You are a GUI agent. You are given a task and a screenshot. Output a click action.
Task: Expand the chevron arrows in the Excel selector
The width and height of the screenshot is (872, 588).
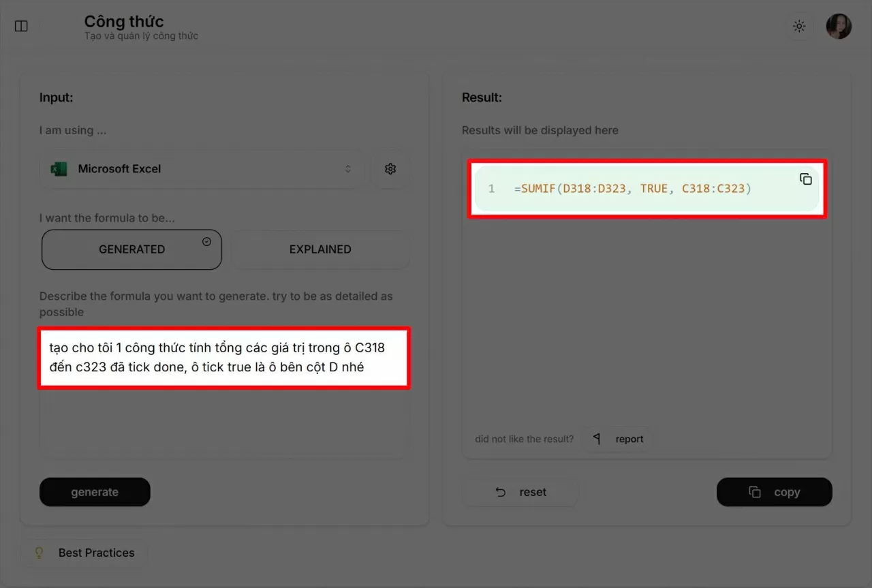click(347, 169)
